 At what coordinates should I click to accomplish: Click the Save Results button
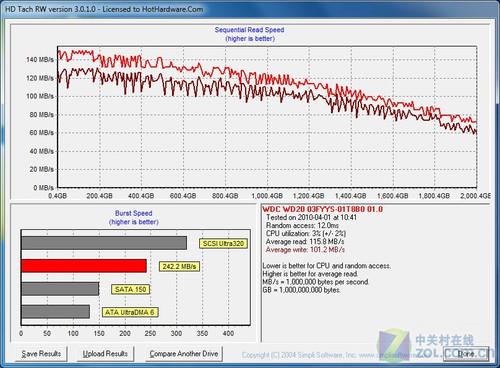click(x=41, y=354)
